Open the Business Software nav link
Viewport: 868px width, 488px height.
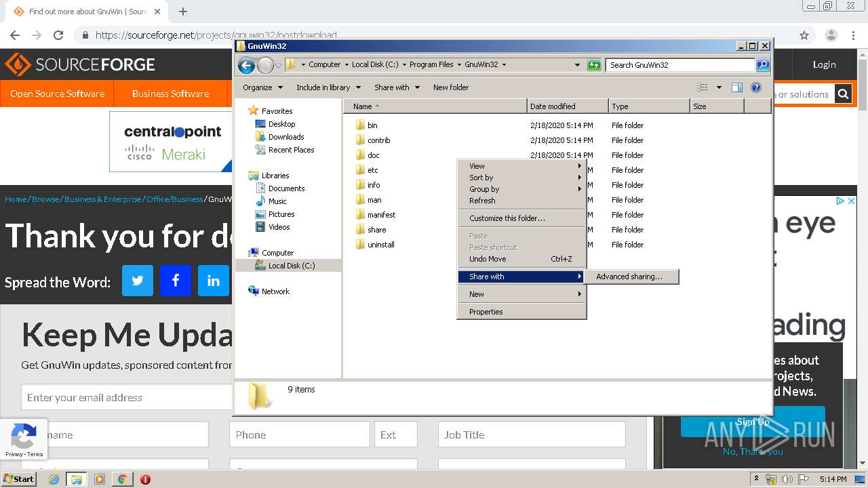(x=170, y=94)
